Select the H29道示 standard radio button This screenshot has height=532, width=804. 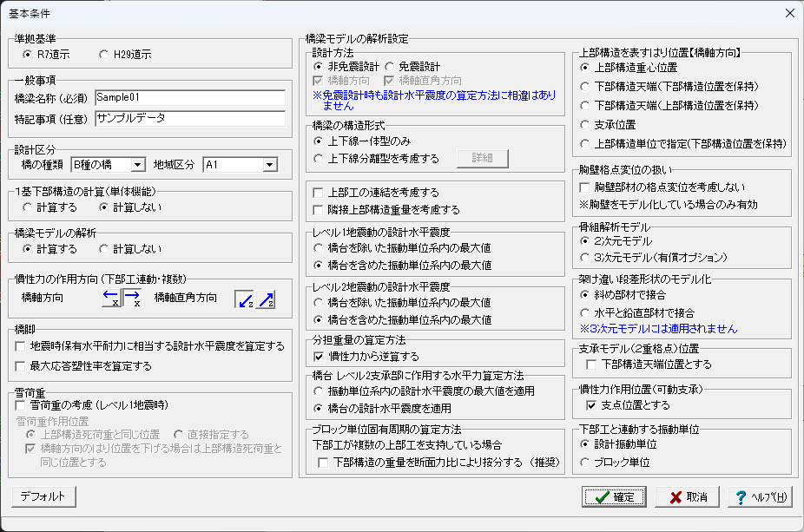(104, 54)
